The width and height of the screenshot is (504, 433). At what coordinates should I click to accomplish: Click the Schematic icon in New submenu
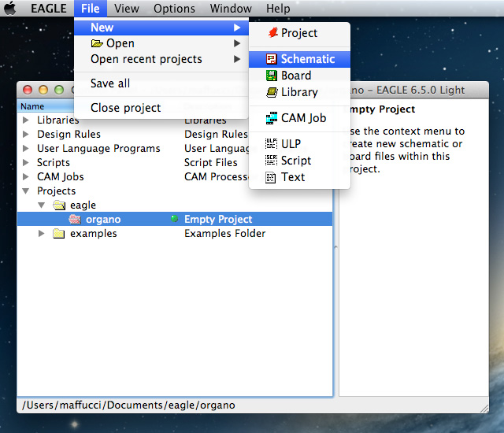[x=271, y=59]
